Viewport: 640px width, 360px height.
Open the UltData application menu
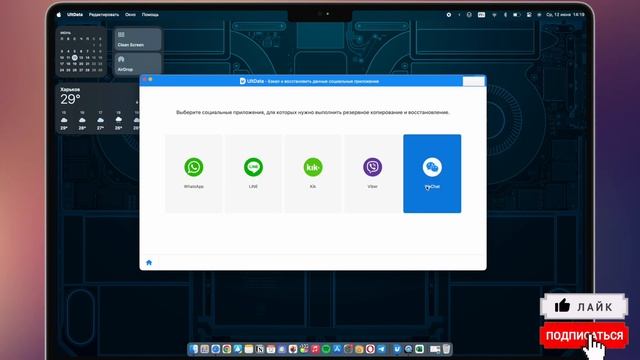pos(75,14)
